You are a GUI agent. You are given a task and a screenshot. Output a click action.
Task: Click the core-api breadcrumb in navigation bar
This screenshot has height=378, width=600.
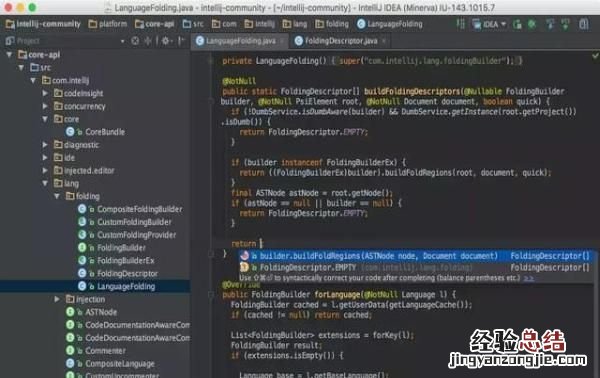click(x=155, y=24)
